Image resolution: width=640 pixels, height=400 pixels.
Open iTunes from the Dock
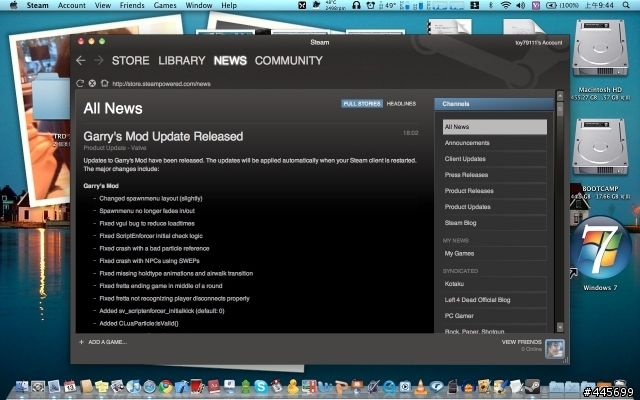[133, 386]
